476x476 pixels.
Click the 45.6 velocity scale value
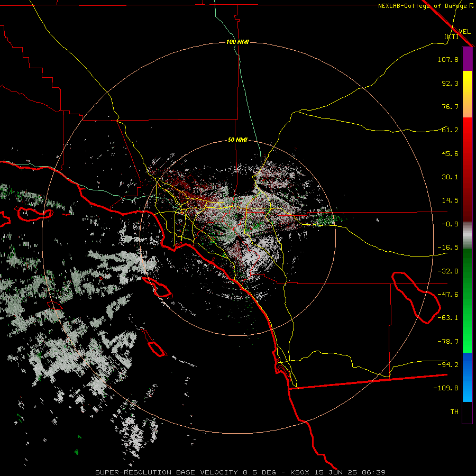(x=450, y=153)
